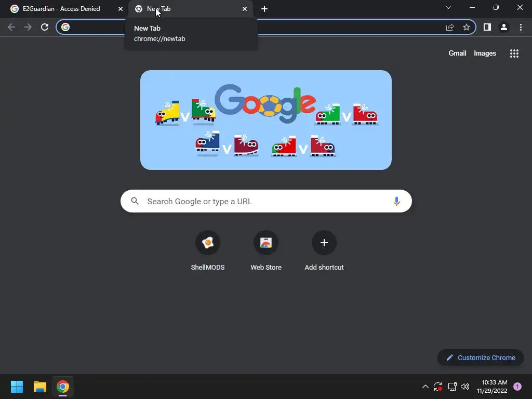532x399 pixels.
Task: Open clock showing 10:33 AM
Action: point(492,387)
